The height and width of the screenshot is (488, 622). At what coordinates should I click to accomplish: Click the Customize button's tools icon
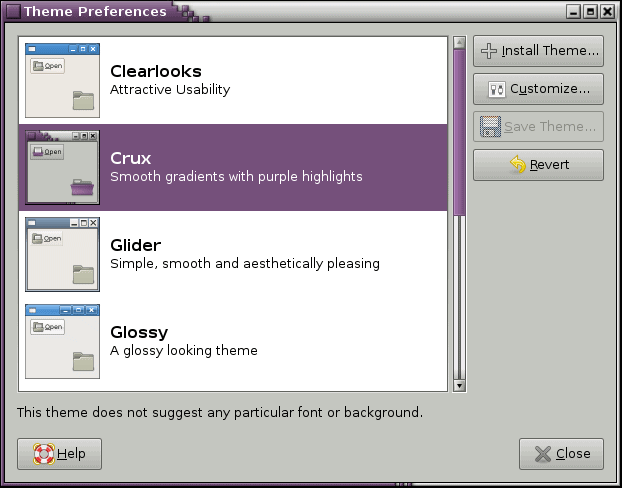click(497, 89)
